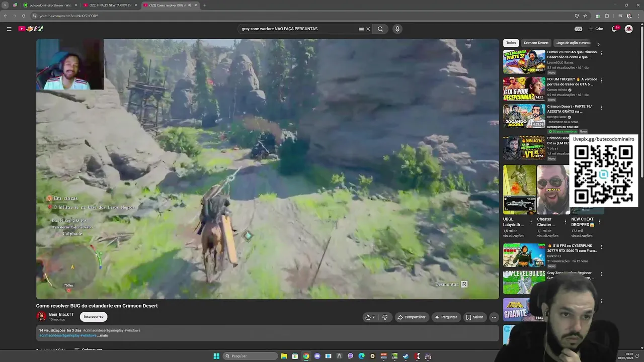
Task: Click the video player area
Action: 267,169
